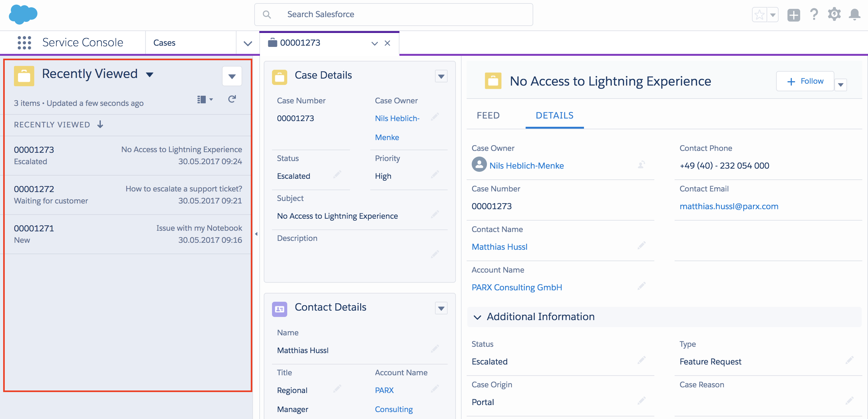The height and width of the screenshot is (419, 868).
Task: Click the Search Salesforce field
Action: coord(393,15)
